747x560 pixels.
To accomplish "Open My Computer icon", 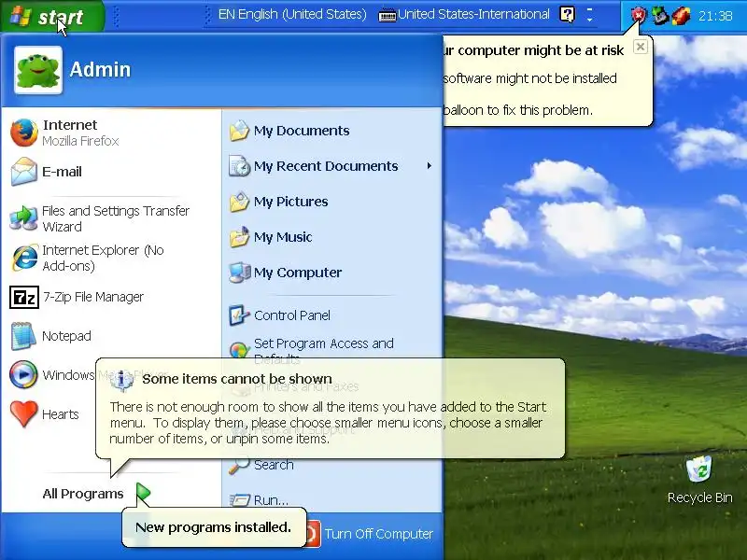I will pyautogui.click(x=239, y=273).
